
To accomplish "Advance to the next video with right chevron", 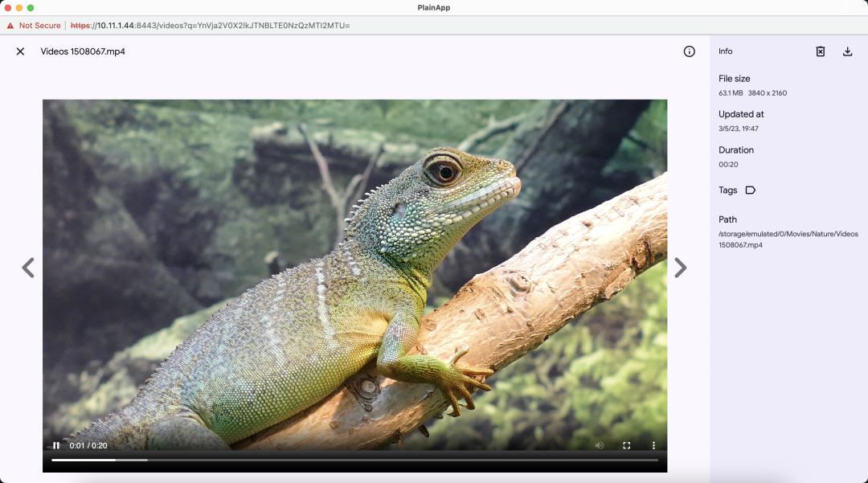I will [681, 267].
